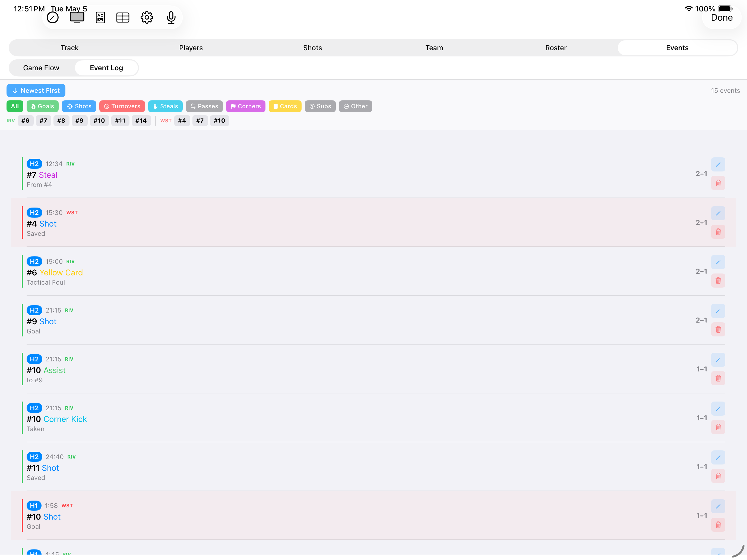747x560 pixels.
Task: Click the "15 events" count label
Action: pos(725,90)
